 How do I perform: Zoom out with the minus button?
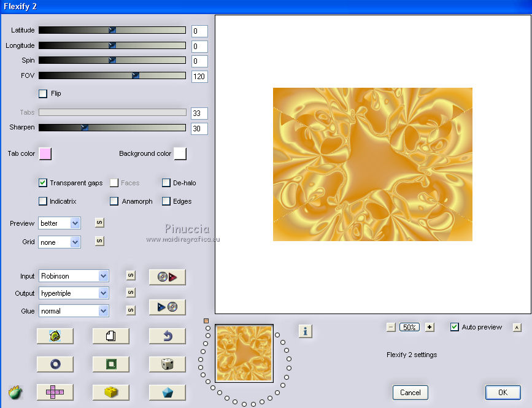click(x=391, y=327)
